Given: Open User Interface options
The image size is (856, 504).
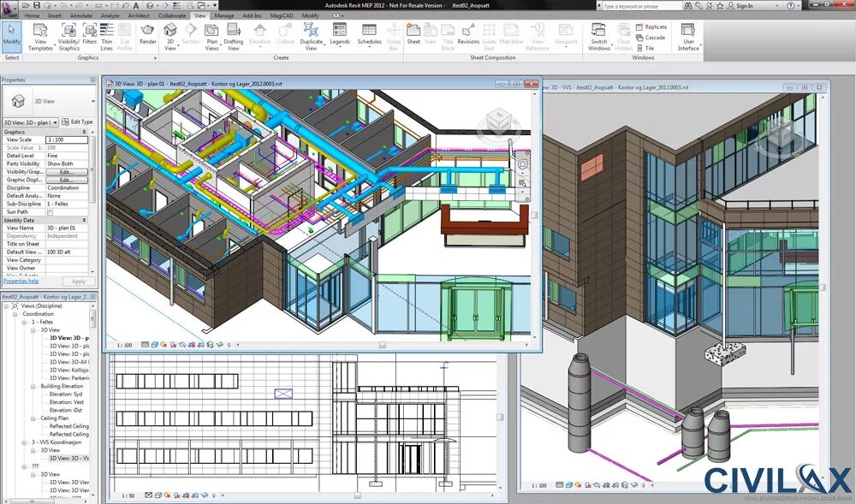Looking at the screenshot, I should pos(688,37).
